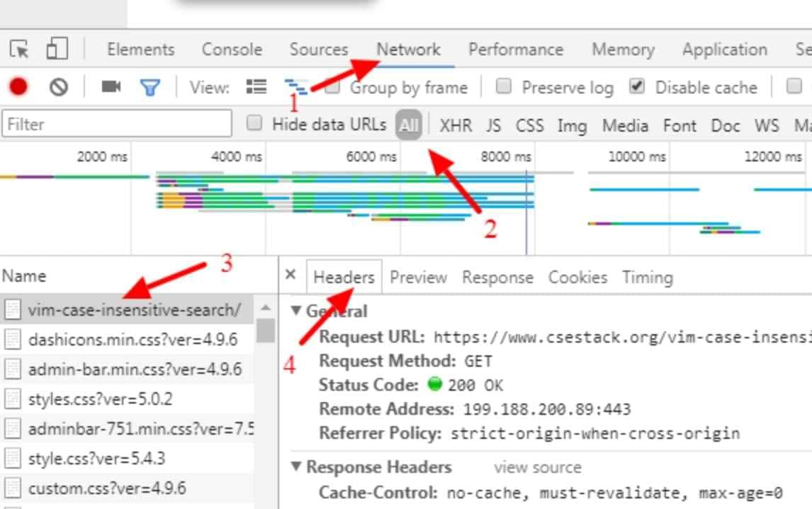Select the adminbar-751.min.css request
The height and width of the screenshot is (509, 812).
pyautogui.click(x=141, y=429)
